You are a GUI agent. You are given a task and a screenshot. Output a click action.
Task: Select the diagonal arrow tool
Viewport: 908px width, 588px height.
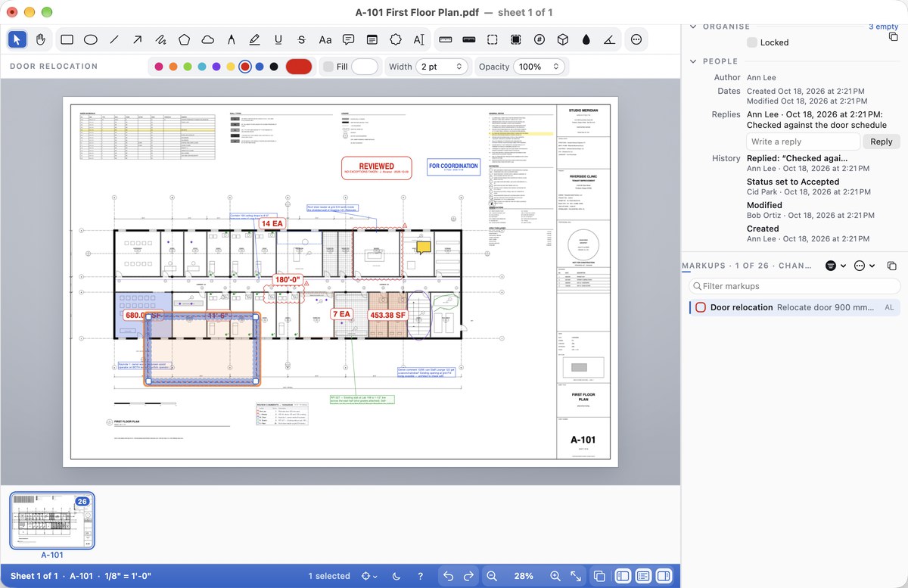point(137,39)
